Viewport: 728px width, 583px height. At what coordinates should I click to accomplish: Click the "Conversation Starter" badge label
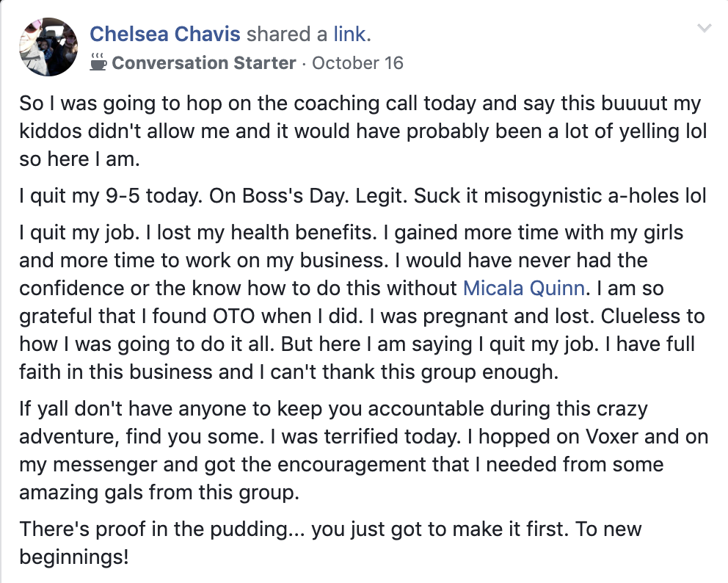coord(203,62)
